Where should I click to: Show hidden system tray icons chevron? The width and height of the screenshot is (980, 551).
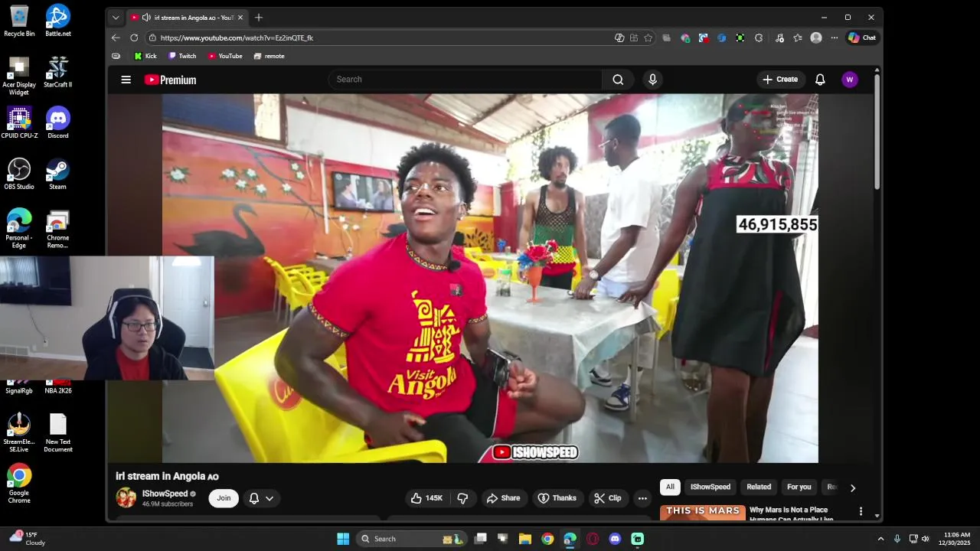tap(880, 539)
